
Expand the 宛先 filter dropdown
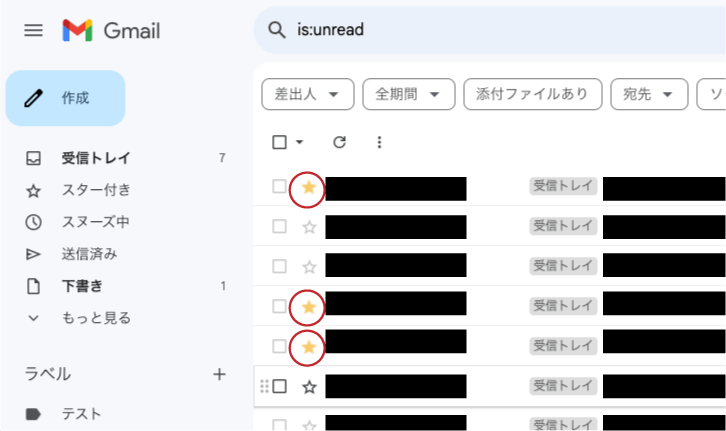click(647, 94)
